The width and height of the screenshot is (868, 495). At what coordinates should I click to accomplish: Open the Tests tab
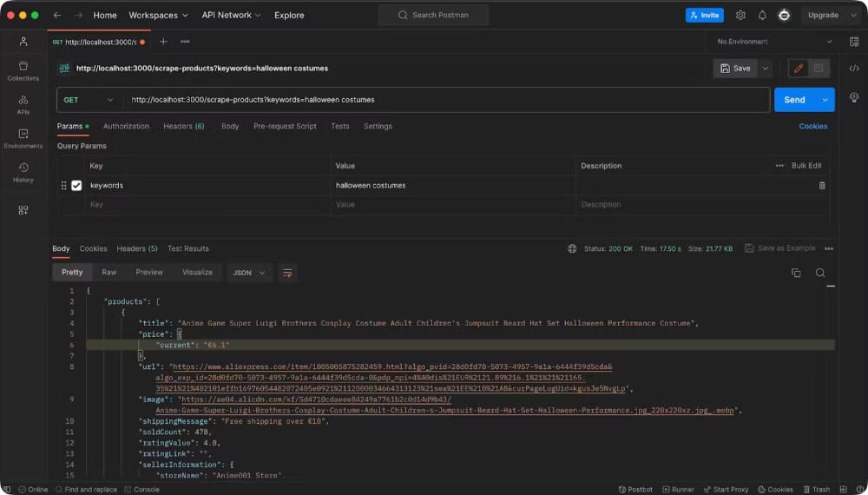[340, 126]
